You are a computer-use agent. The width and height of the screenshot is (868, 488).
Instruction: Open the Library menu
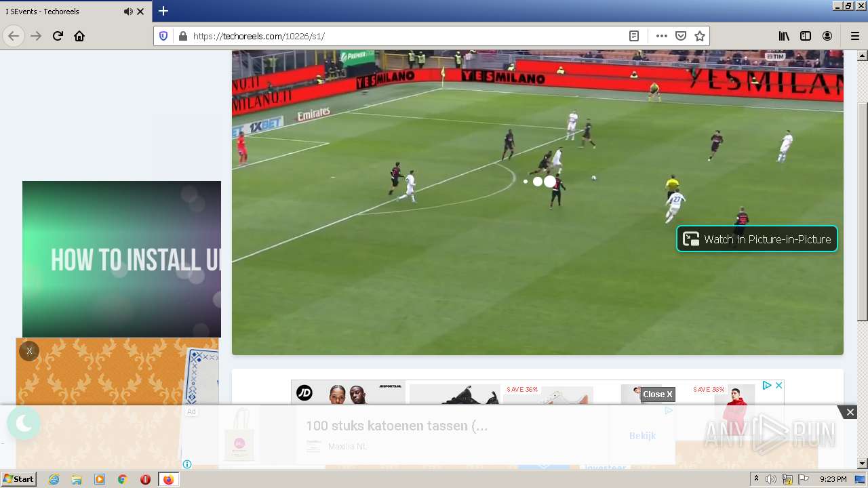(x=784, y=36)
